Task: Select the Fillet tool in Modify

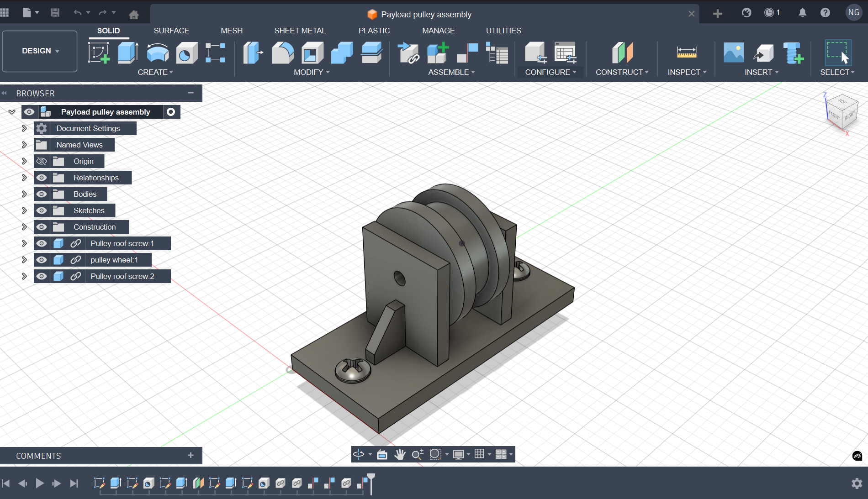Action: (283, 53)
